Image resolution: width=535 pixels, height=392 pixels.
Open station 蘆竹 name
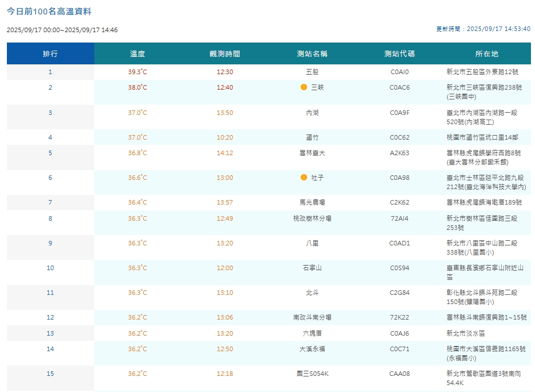[312, 137]
